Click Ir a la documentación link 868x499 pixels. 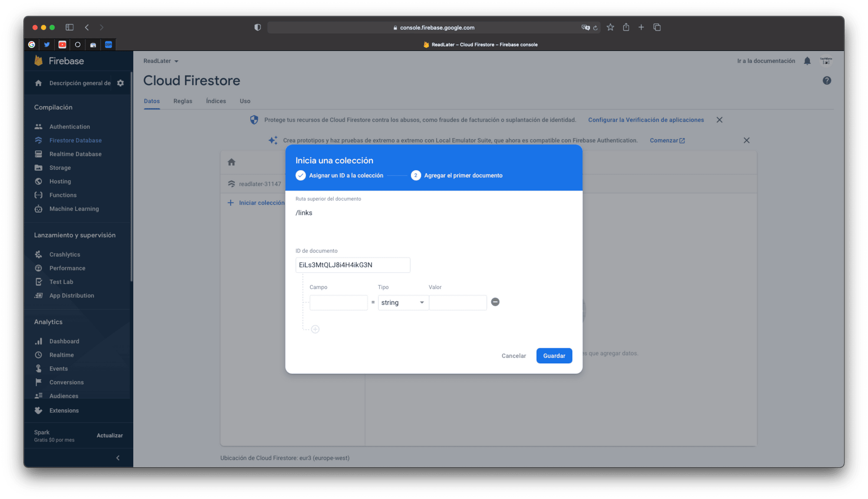point(766,61)
